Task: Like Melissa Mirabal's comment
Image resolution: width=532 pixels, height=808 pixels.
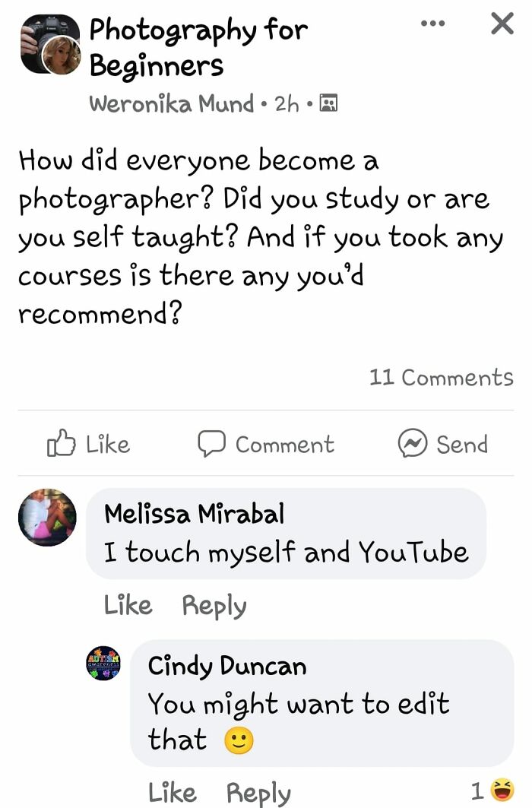Action: click(127, 605)
